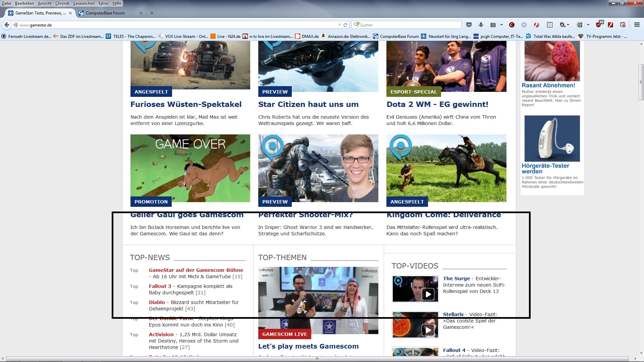Open the Firefox hamburger menu

click(x=637, y=25)
